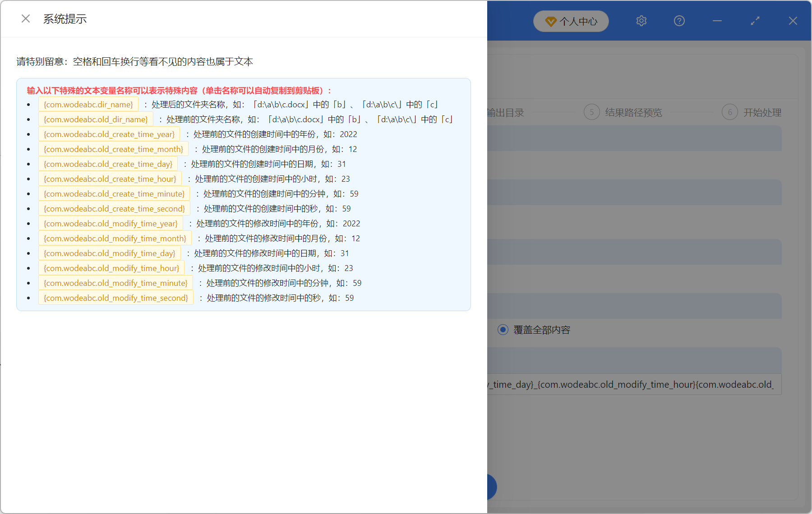Image resolution: width=812 pixels, height=514 pixels.
Task: Click the crown icon in 个人中心
Action: point(551,21)
